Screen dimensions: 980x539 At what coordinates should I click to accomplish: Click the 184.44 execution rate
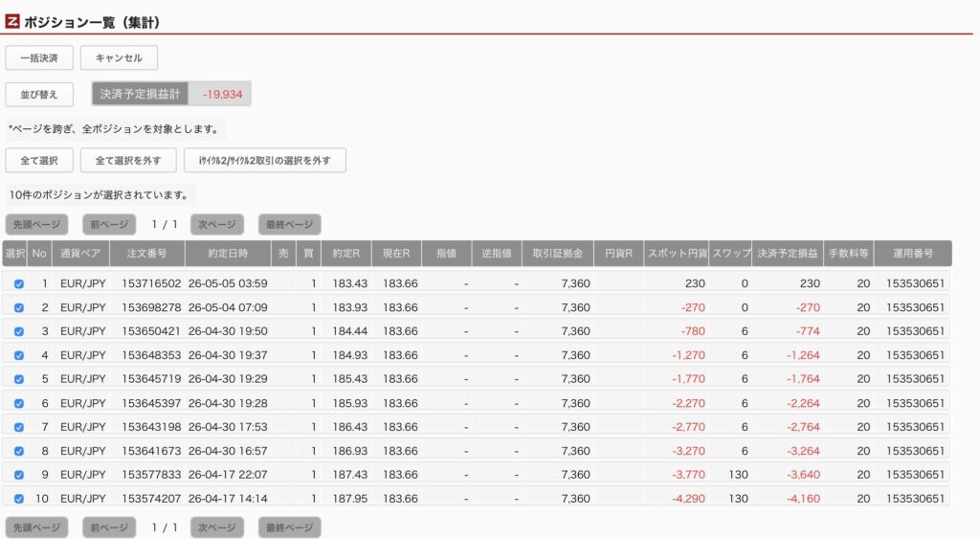click(350, 331)
